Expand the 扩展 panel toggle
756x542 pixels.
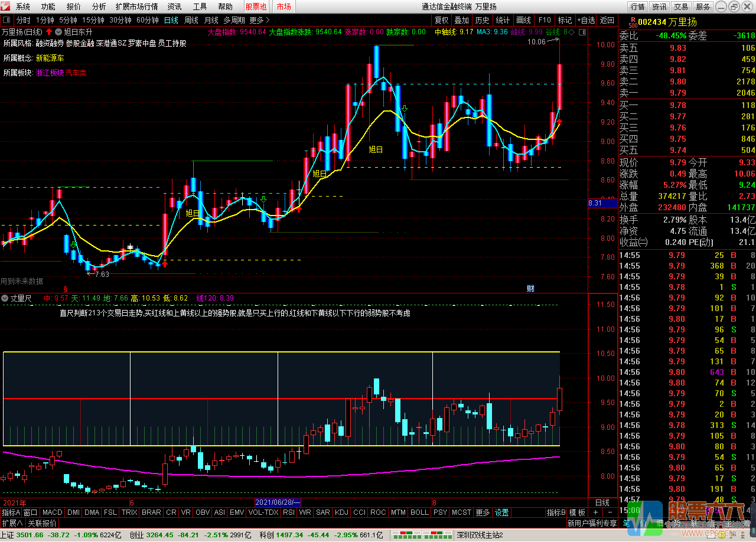coord(12,523)
